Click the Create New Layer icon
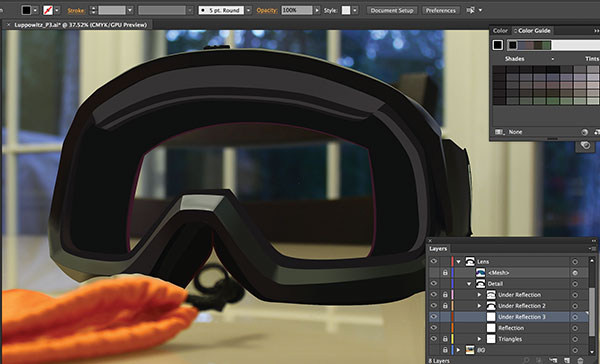Viewport: 600px width, 364px height. 567,361
